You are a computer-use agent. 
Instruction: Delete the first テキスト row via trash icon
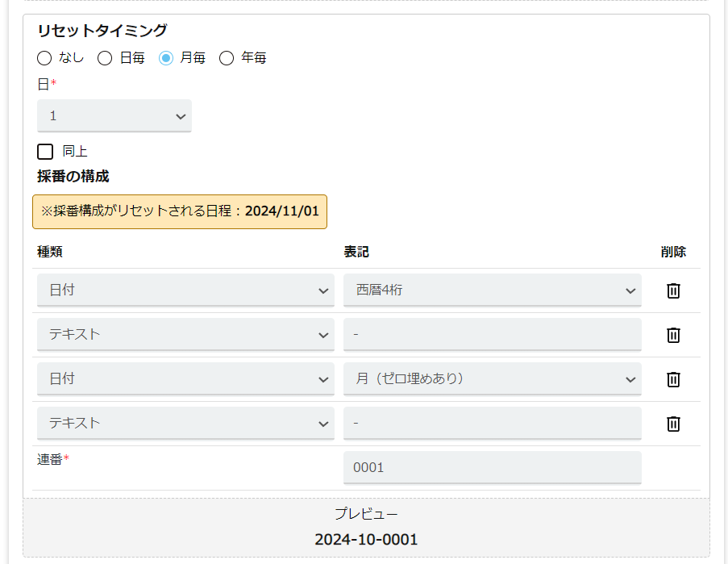click(673, 335)
